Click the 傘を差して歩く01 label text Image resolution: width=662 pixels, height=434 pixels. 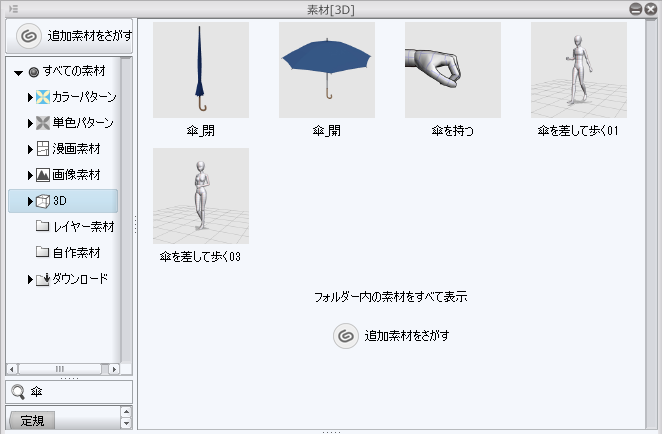[x=578, y=131]
